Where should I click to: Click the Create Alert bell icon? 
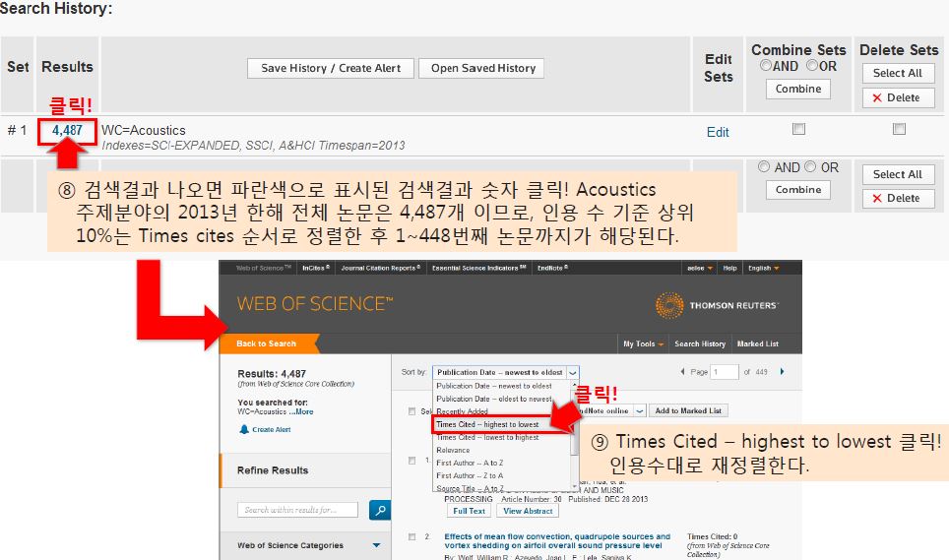click(244, 429)
